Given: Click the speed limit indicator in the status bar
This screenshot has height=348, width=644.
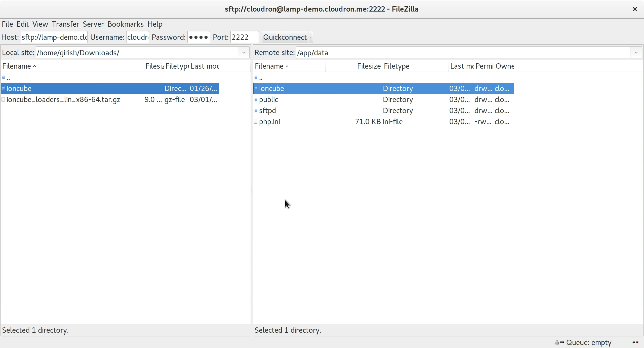Looking at the screenshot, I should pyautogui.click(x=562, y=342).
